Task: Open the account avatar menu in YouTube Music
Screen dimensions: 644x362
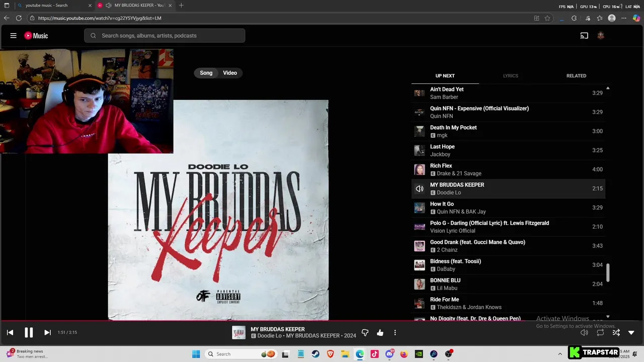Action: [600, 36]
